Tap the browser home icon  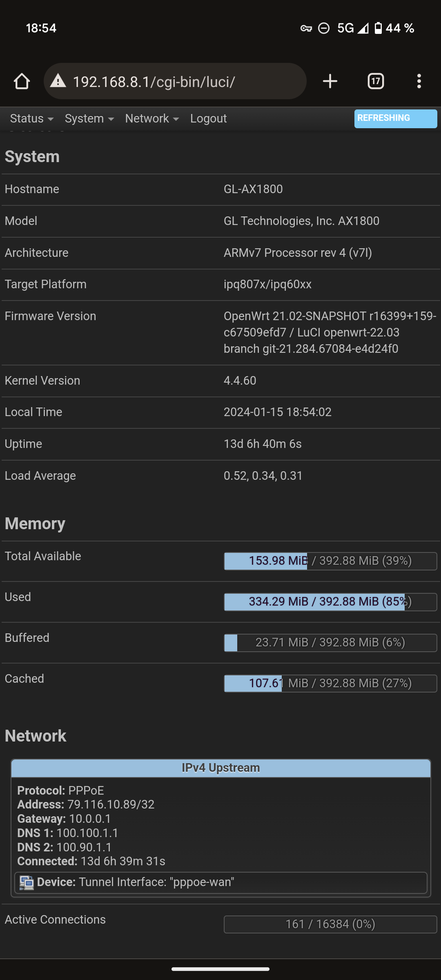[x=22, y=81]
